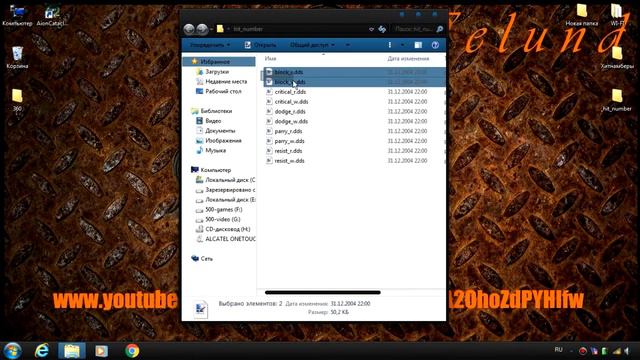Screen dimensions: 640x360
Task: Expand the toolbar overflow chevron
Action: click(x=347, y=45)
